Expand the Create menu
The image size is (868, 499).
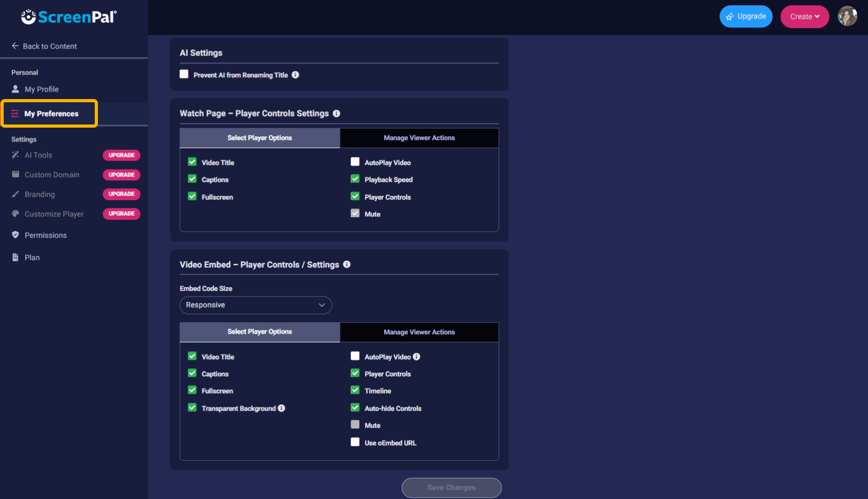coord(804,16)
